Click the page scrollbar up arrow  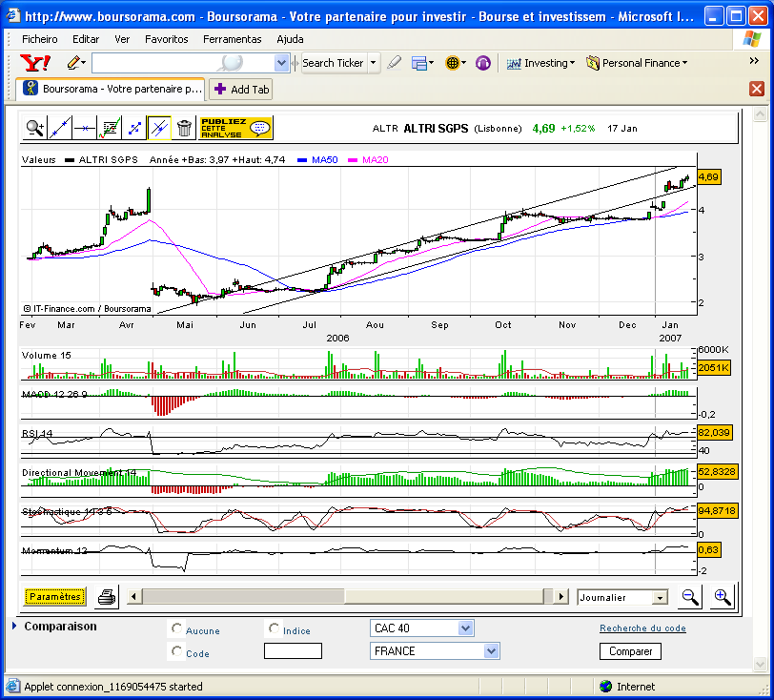(760, 114)
